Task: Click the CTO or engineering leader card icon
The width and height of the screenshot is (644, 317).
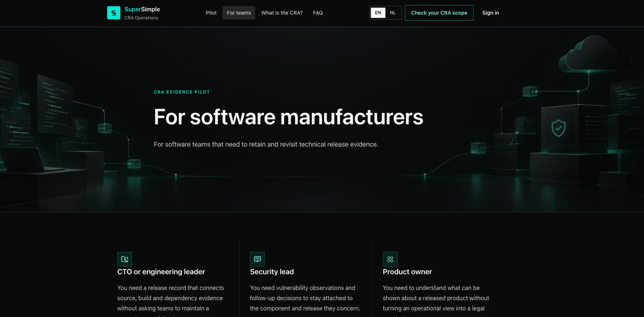Action: coord(124,259)
